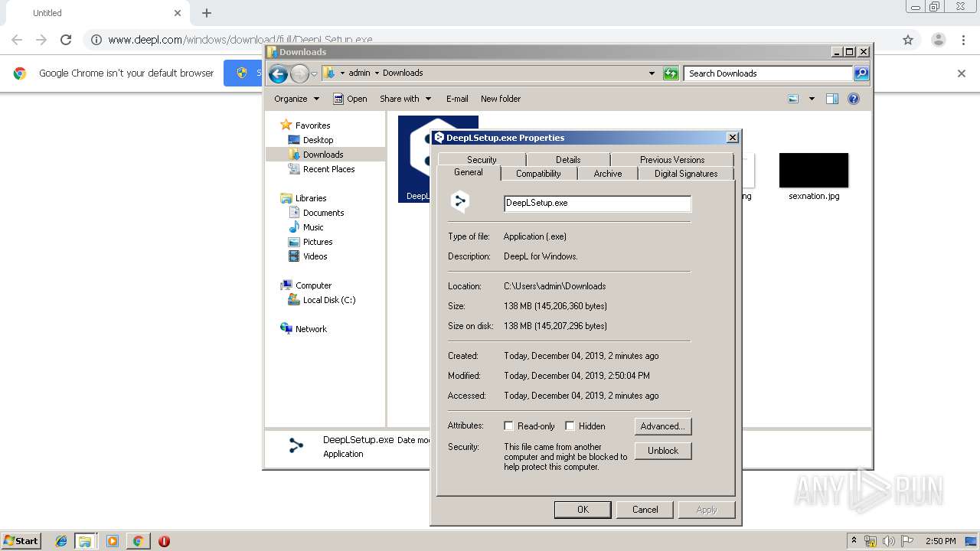
Task: Click the Explorer help question mark icon
Action: coord(854,99)
